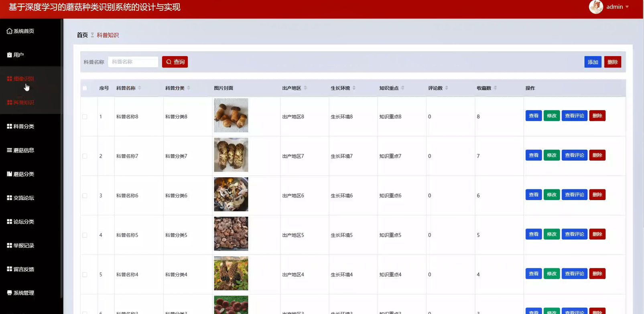Click 查看评论 for 科普名称5
This screenshot has width=644, height=314.
tap(575, 234)
